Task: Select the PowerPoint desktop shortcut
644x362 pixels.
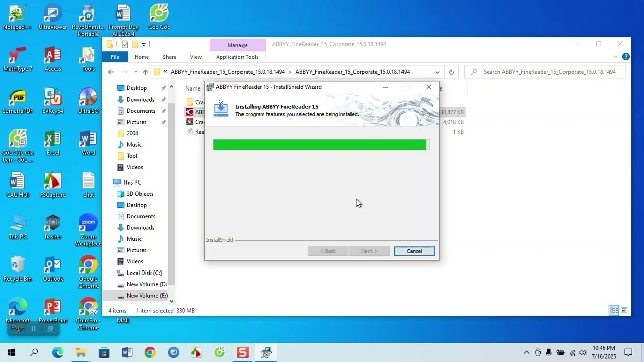Action: tap(53, 312)
